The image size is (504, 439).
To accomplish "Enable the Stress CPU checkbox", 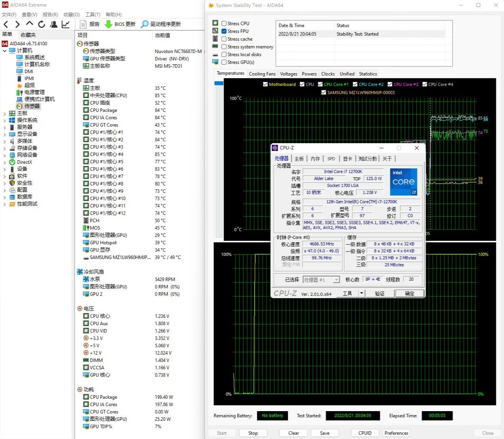I will click(224, 23).
